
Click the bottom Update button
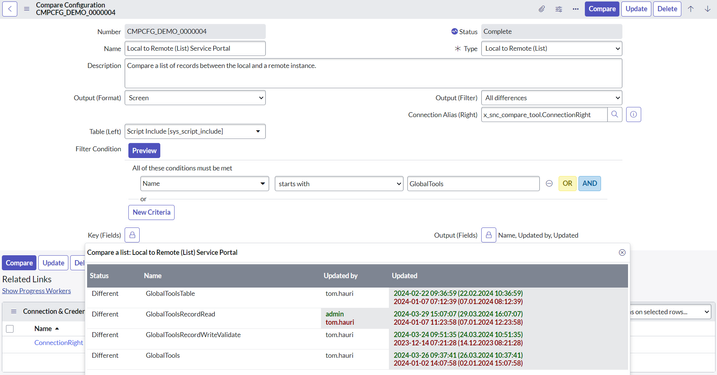point(53,263)
